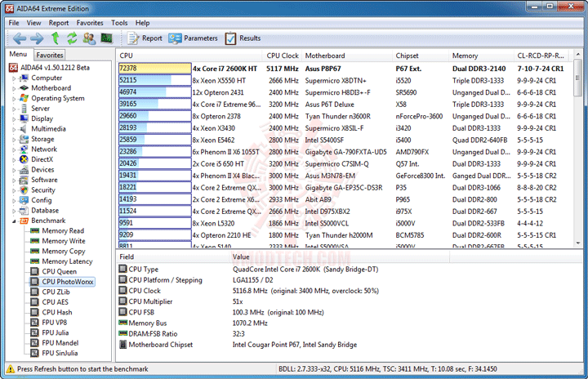
Task: Open the File menu
Action: point(14,23)
